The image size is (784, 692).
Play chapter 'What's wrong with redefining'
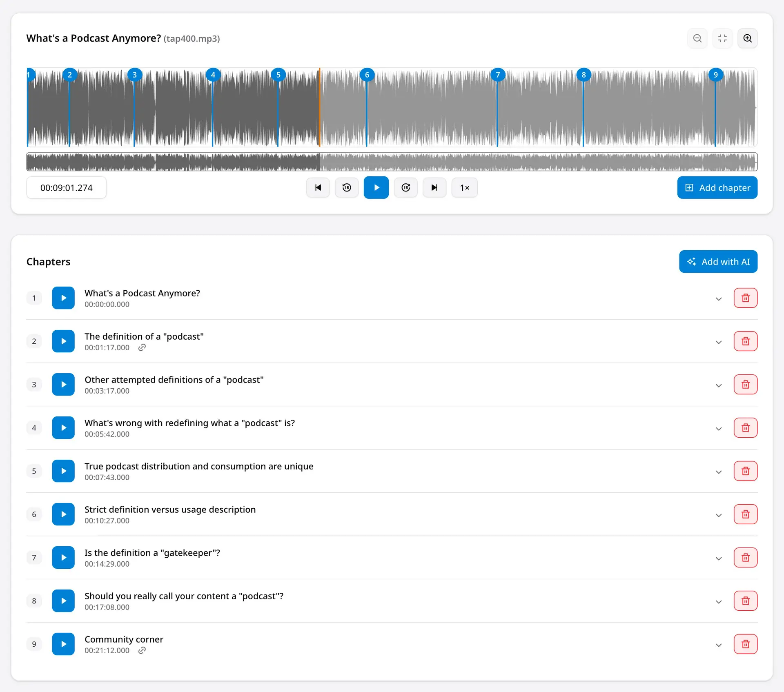point(63,428)
